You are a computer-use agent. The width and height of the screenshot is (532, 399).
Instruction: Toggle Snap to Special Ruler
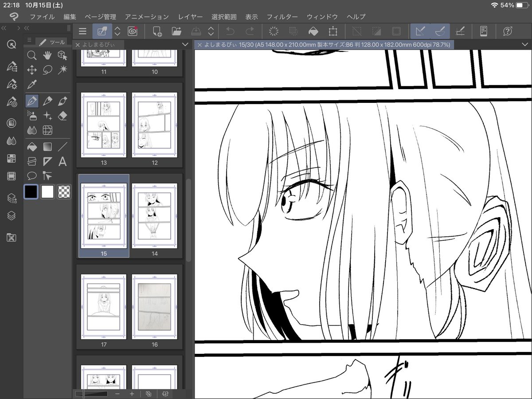[440, 31]
